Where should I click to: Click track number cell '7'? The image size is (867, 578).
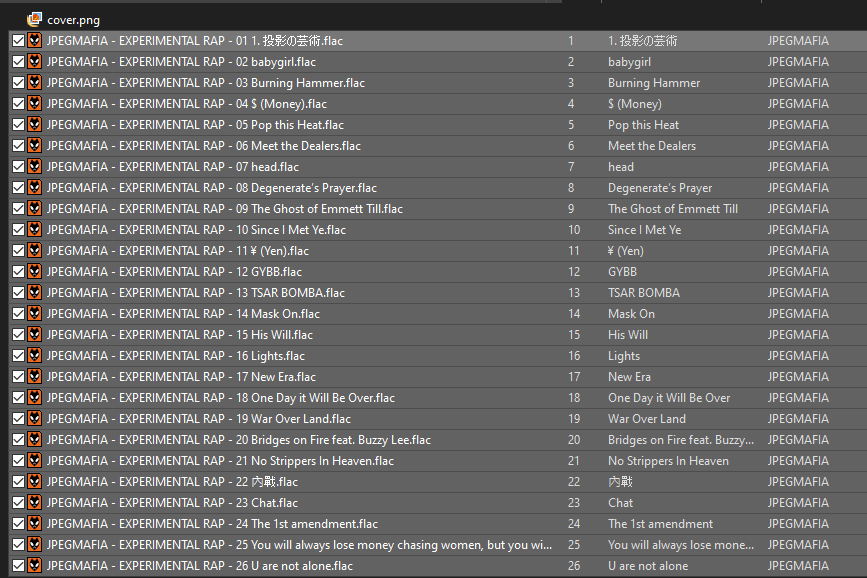(571, 167)
